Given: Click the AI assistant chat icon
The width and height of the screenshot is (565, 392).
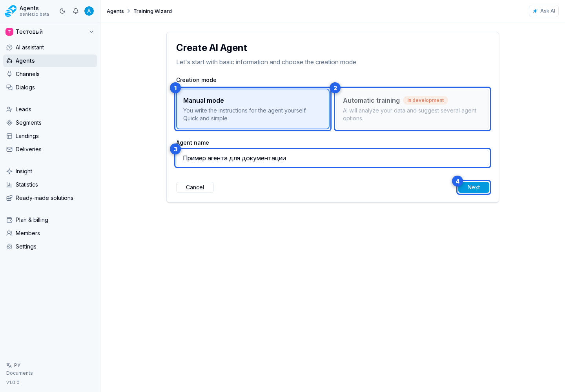Looking at the screenshot, I should pyautogui.click(x=9, y=47).
